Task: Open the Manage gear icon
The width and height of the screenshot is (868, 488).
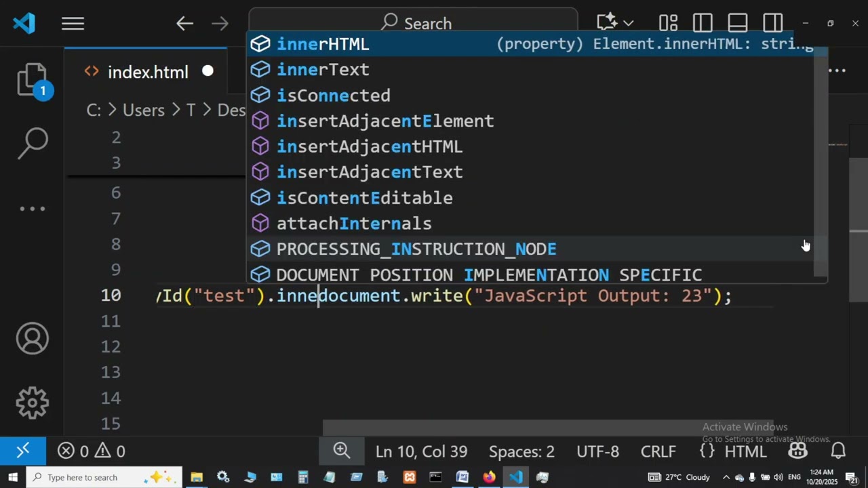Action: click(33, 403)
